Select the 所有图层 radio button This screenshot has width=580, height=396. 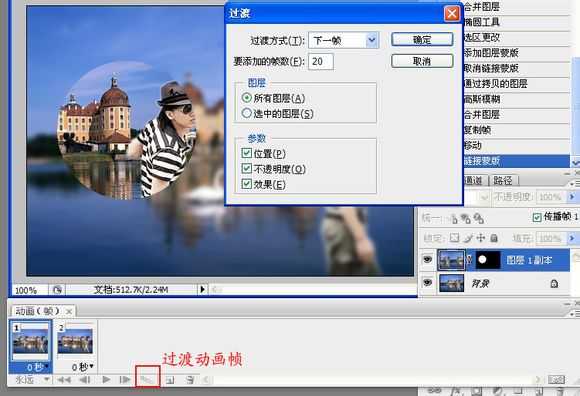[x=247, y=98]
